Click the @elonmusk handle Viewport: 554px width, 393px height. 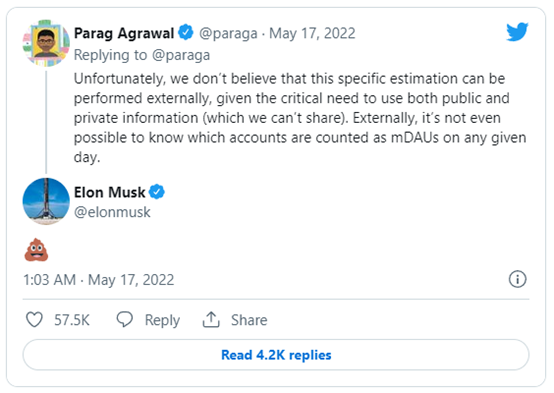click(112, 212)
